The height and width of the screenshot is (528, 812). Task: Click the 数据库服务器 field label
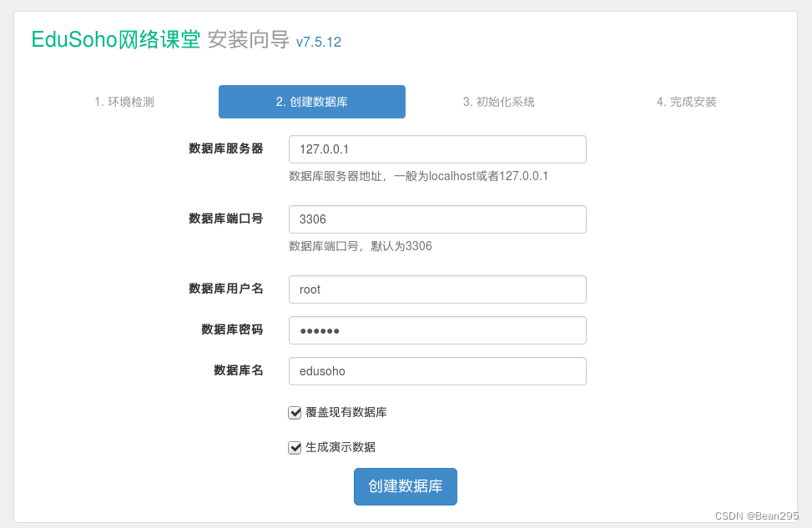tap(226, 148)
